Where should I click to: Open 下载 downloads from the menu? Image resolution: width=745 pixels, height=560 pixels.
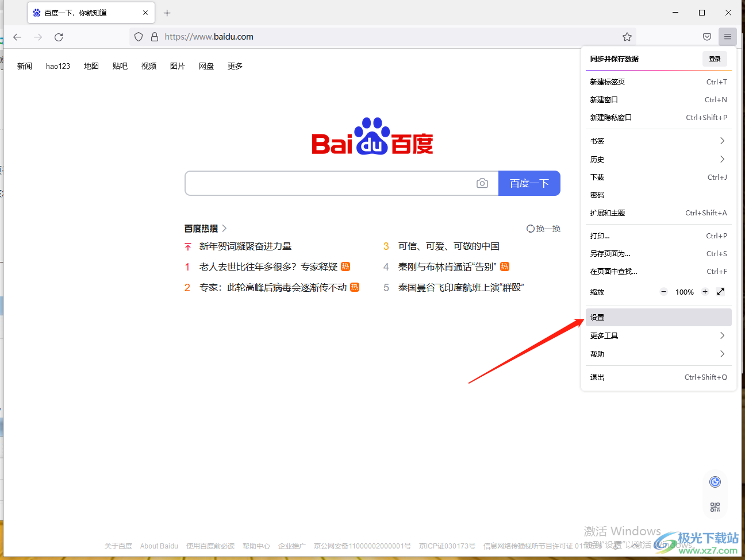658,177
